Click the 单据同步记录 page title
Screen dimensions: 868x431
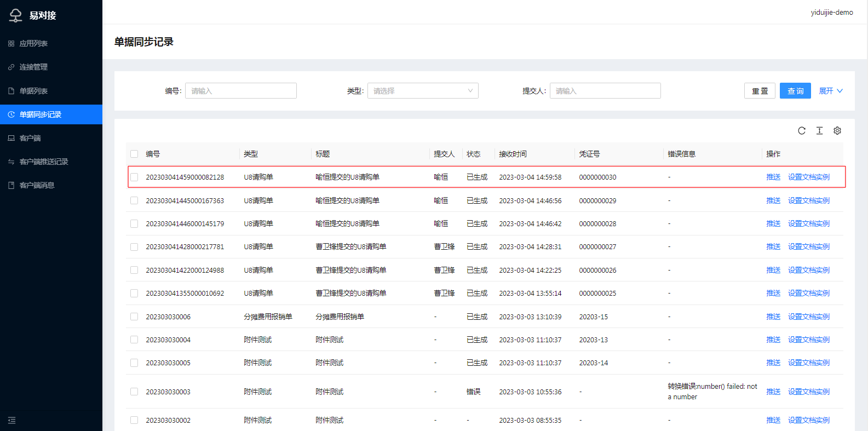pyautogui.click(x=143, y=42)
